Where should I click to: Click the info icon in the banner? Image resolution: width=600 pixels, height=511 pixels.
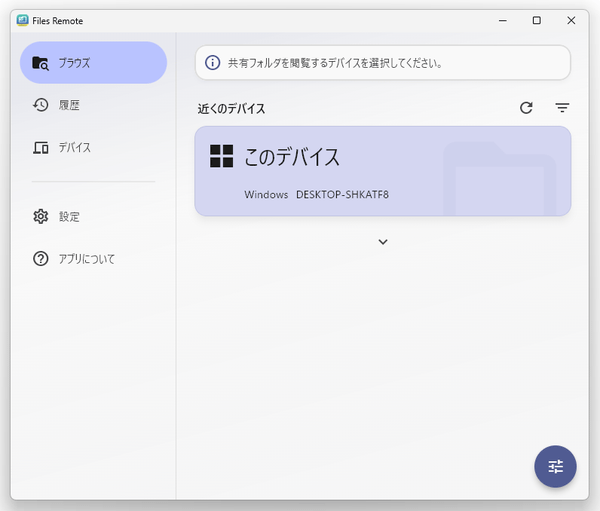[x=212, y=63]
